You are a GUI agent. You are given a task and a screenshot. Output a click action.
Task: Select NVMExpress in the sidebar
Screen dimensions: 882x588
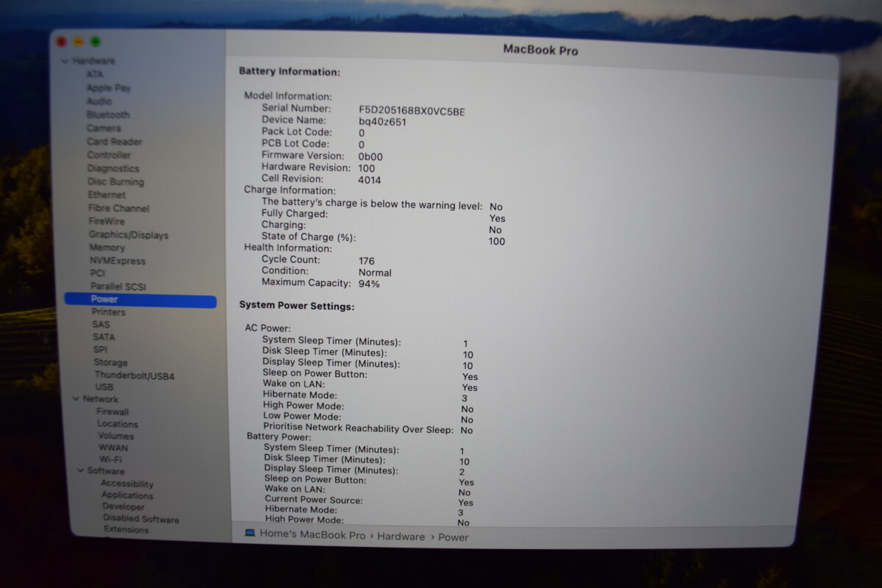point(118,261)
